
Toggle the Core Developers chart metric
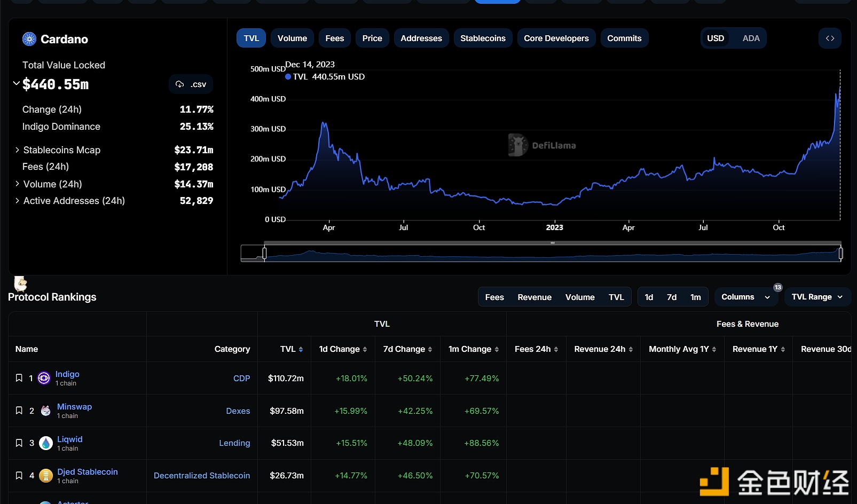click(x=556, y=38)
